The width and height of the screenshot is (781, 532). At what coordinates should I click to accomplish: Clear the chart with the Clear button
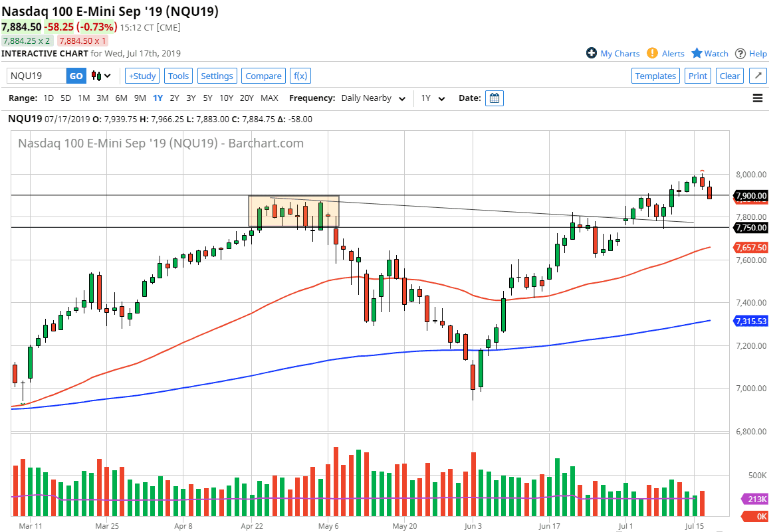tap(730, 76)
